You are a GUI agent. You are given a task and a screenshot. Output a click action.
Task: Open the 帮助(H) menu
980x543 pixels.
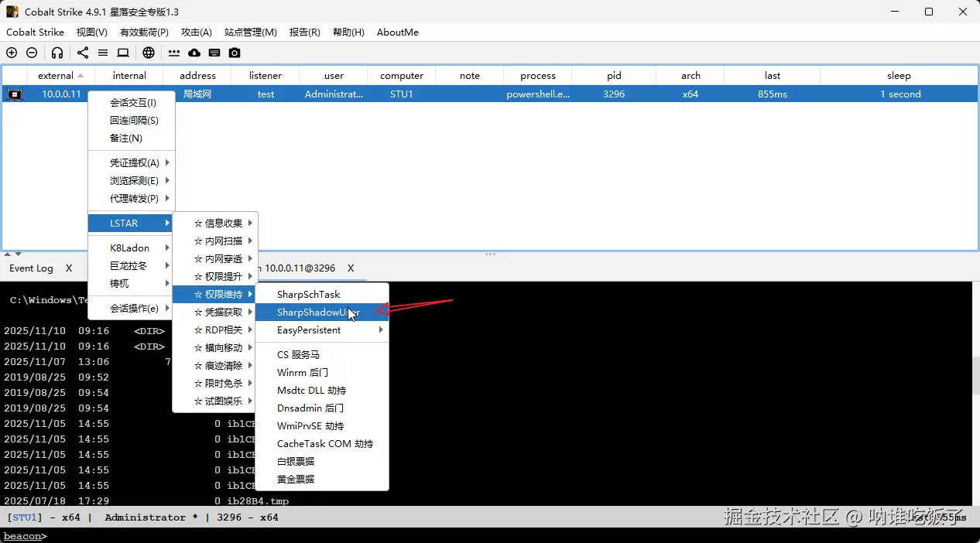pos(348,32)
